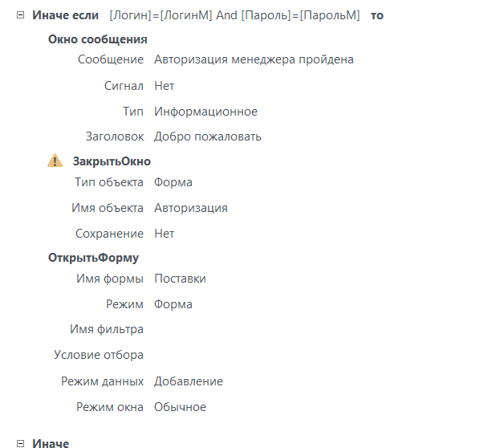
Task: Edit Заголовок field Добро пожаловать
Action: point(208,136)
